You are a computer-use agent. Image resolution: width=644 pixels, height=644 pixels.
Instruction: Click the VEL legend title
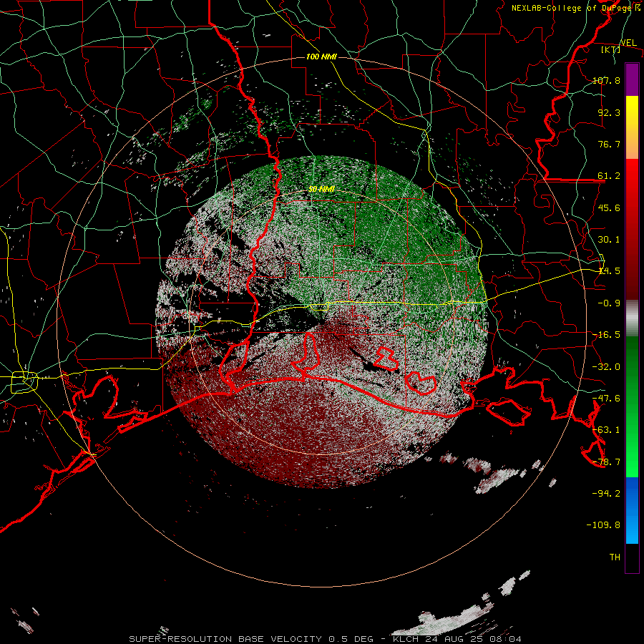(628, 42)
